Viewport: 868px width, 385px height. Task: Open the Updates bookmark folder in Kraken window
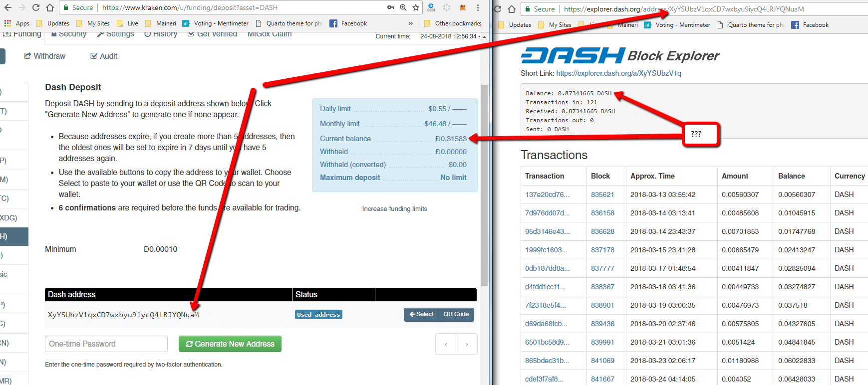click(53, 23)
